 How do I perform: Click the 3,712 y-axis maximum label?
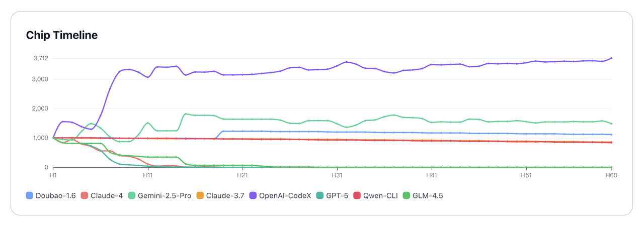tap(40, 58)
